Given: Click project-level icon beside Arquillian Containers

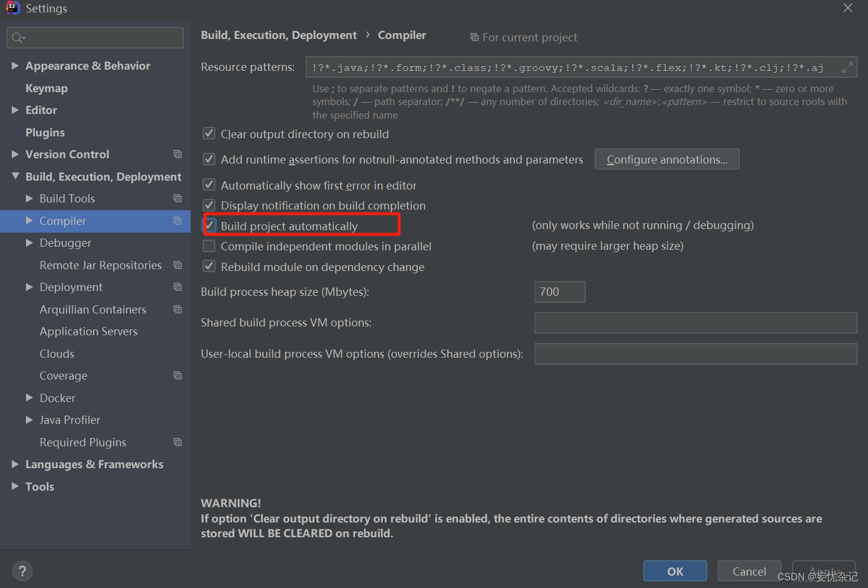Looking at the screenshot, I should [177, 309].
